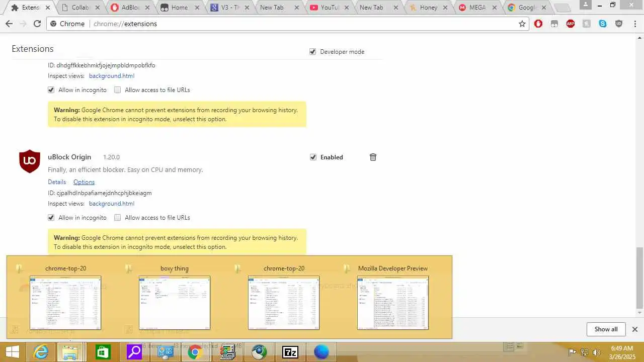This screenshot has height=362, width=644.
Task: Open the Chrome user profile button
Action: point(585,5)
